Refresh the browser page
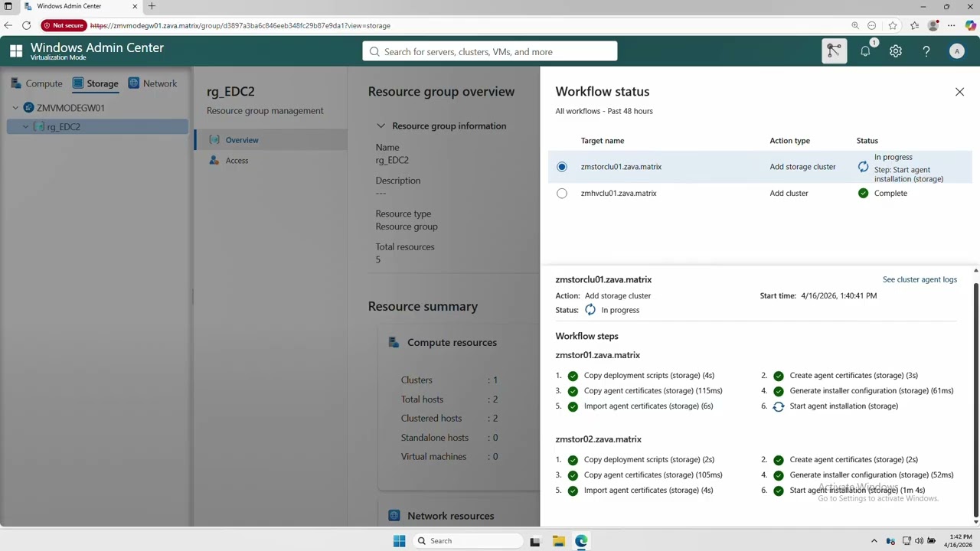980x551 pixels. pos(26,25)
